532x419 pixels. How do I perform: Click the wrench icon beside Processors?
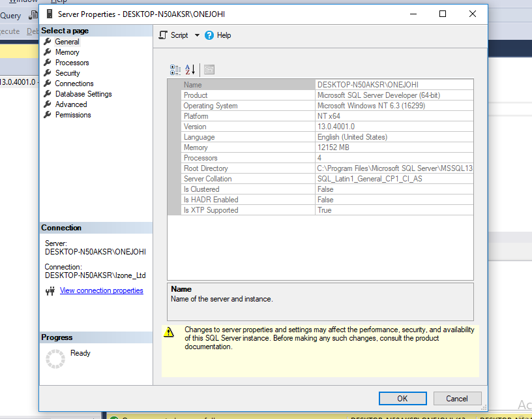[48, 63]
